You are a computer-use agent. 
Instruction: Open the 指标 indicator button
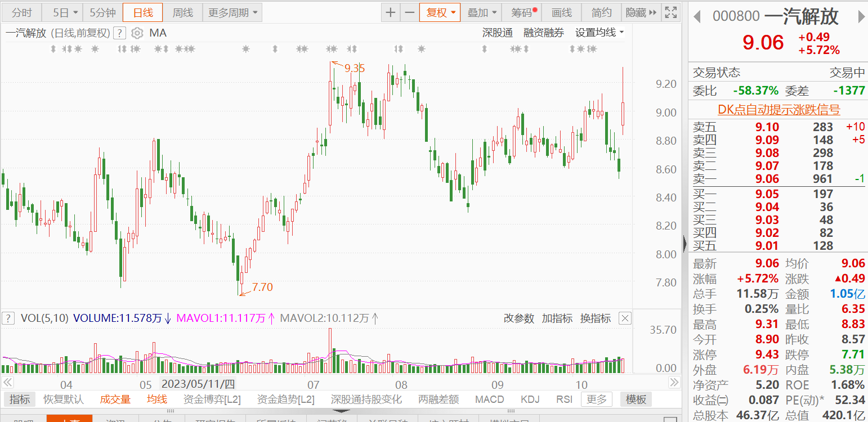pos(20,399)
